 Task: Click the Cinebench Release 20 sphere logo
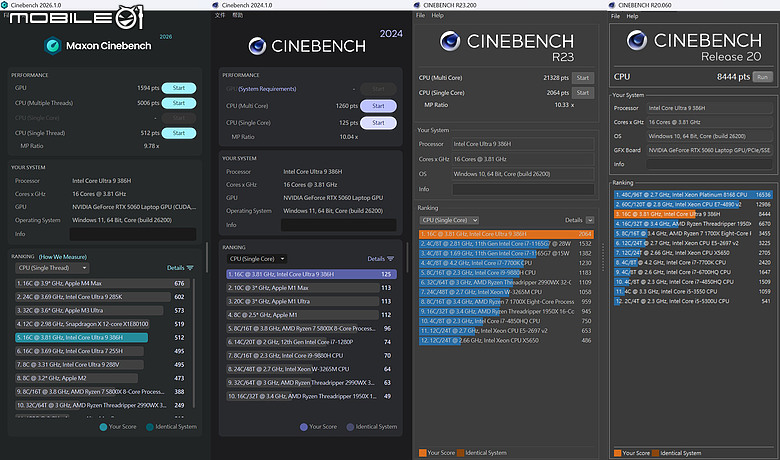637,40
